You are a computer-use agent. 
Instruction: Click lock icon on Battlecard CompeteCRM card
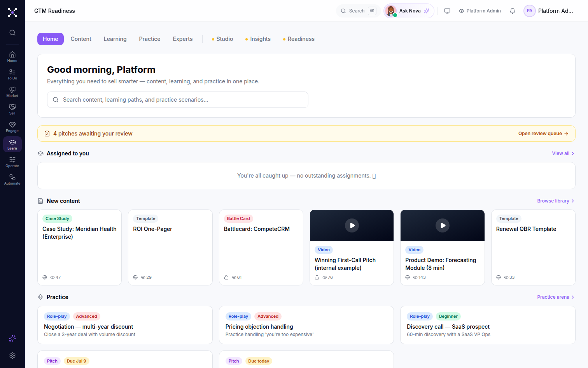226,277
